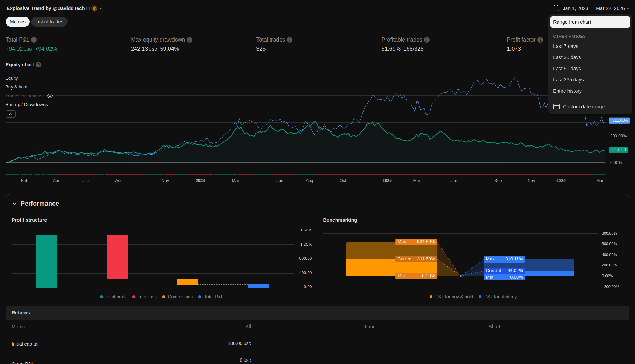Select Range from chart option
Viewport: 635px width, 364px height.
pyautogui.click(x=590, y=22)
